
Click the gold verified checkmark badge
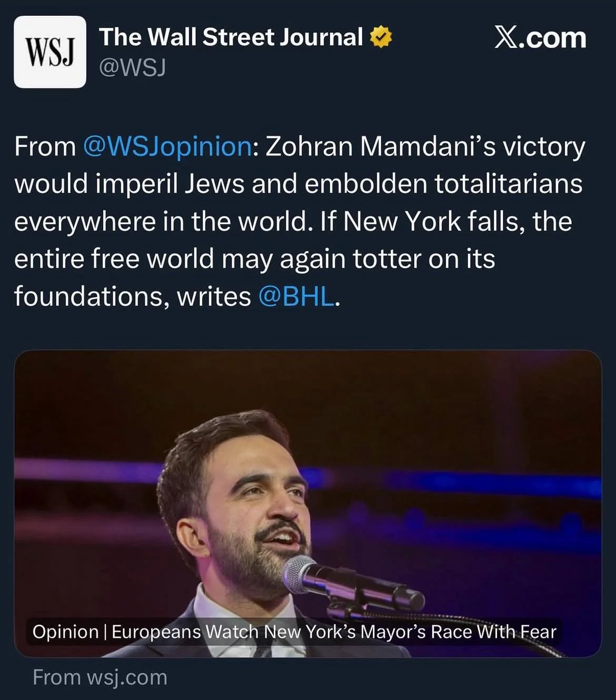pyautogui.click(x=381, y=37)
